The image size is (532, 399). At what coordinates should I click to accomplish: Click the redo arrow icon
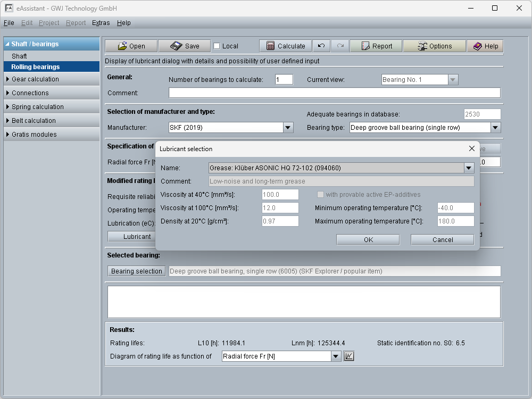(x=340, y=46)
